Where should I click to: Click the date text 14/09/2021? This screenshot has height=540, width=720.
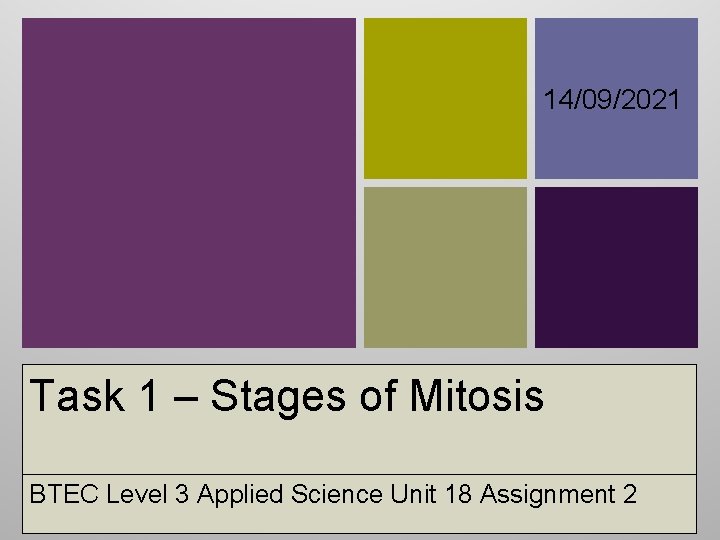(611, 99)
